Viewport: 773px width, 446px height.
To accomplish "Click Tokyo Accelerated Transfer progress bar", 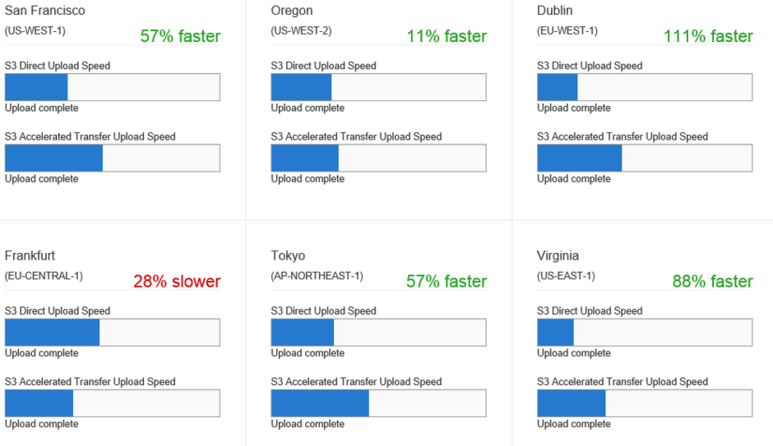I will (x=379, y=403).
